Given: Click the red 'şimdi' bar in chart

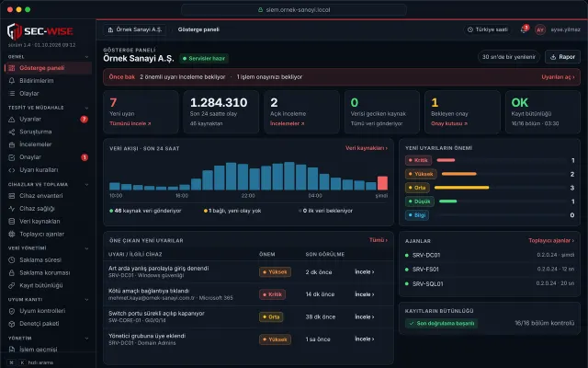Looking at the screenshot, I should pos(382,183).
